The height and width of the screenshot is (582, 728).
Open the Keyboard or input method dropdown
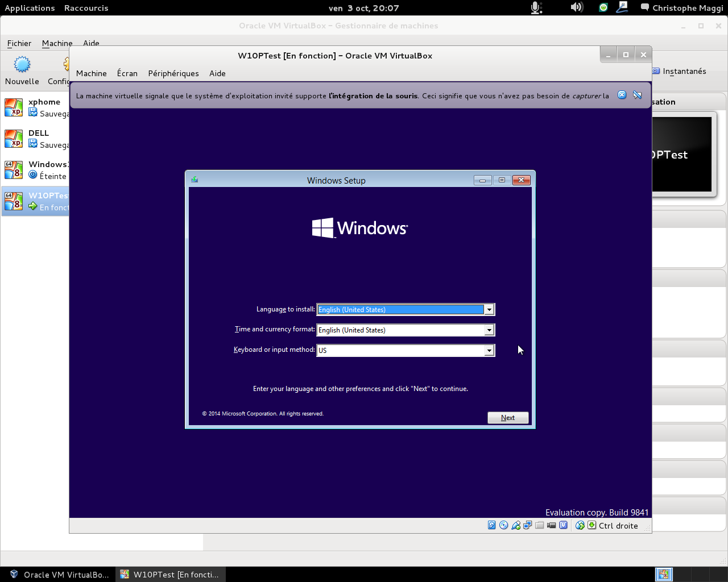pyautogui.click(x=489, y=350)
